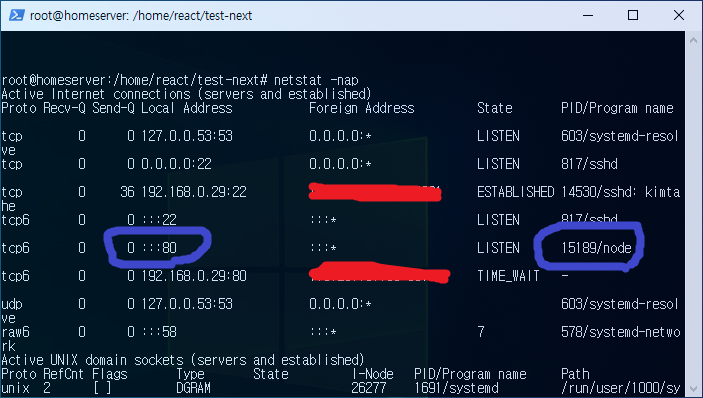Click the 'Recv-Q' column header

pyautogui.click(x=64, y=108)
